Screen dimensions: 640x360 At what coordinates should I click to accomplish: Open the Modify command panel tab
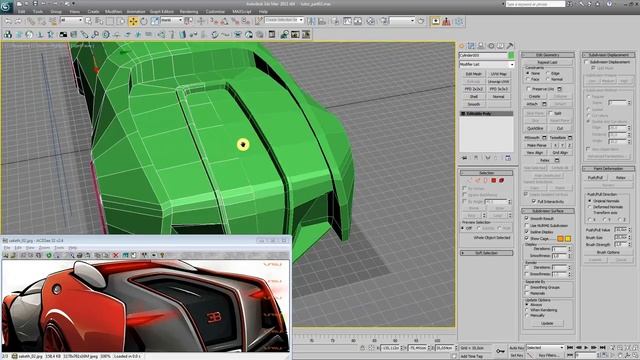point(471,46)
